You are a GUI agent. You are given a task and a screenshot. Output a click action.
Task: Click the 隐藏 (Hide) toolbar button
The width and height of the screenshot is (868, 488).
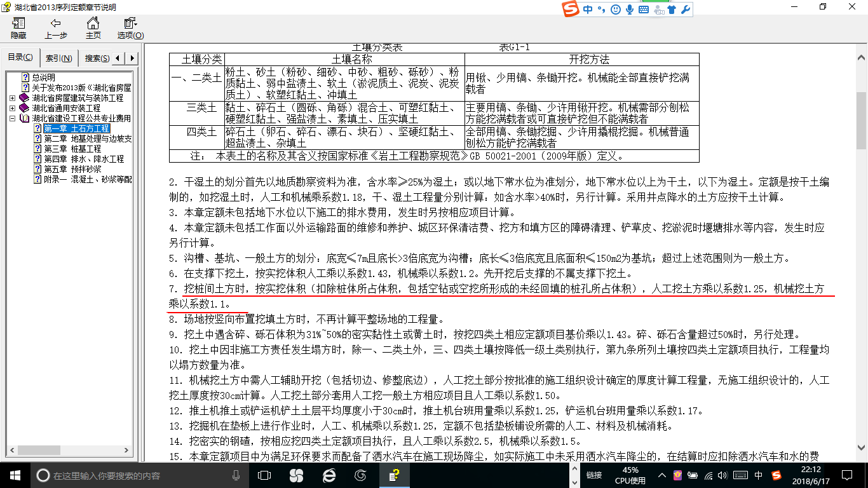coord(18,29)
